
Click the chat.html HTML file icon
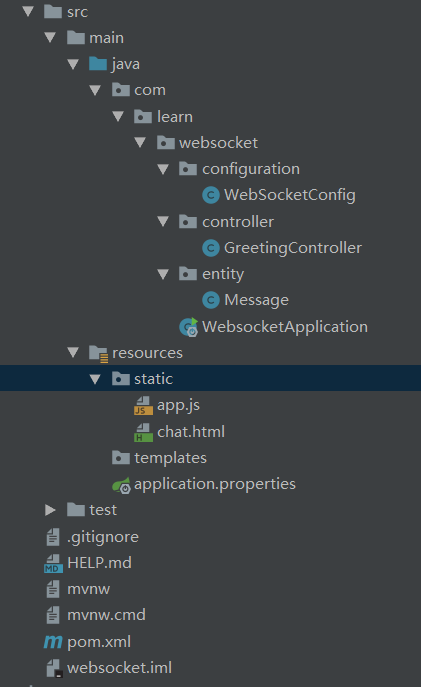tap(143, 432)
